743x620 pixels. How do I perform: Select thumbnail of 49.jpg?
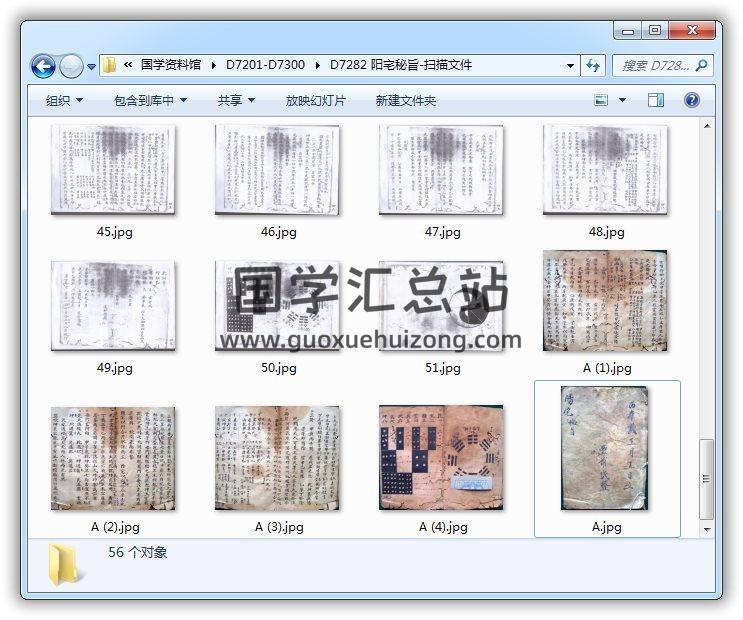click(x=113, y=305)
